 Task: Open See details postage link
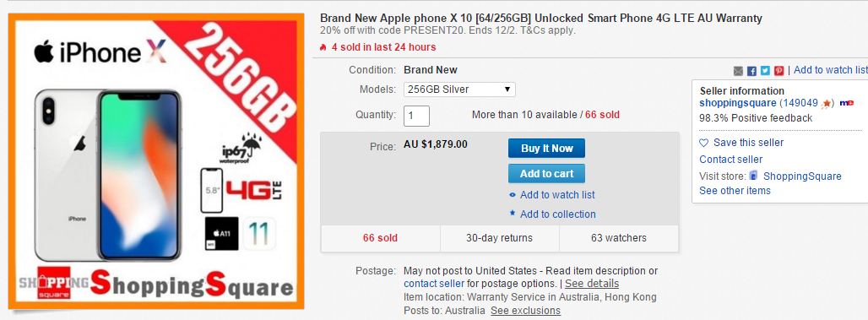click(592, 284)
